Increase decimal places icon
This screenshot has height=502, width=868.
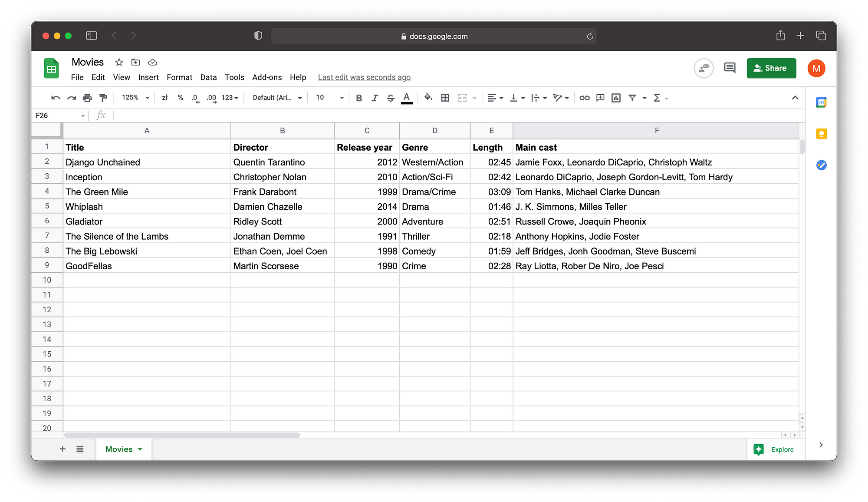212,98
